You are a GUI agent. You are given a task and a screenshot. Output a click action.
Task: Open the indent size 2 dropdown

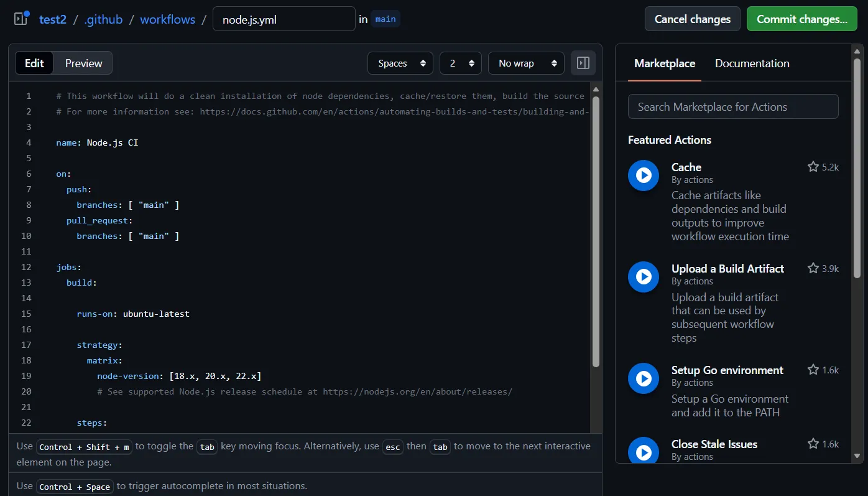tap(460, 63)
